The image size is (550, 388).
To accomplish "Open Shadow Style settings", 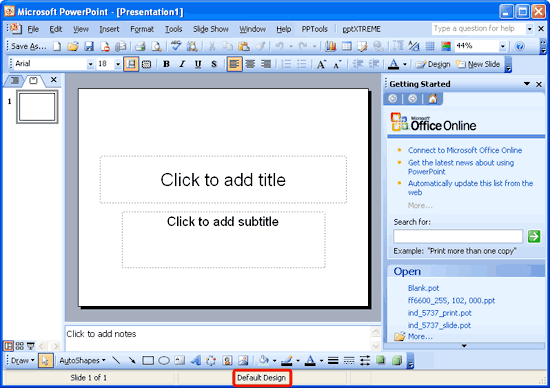I will click(381, 360).
